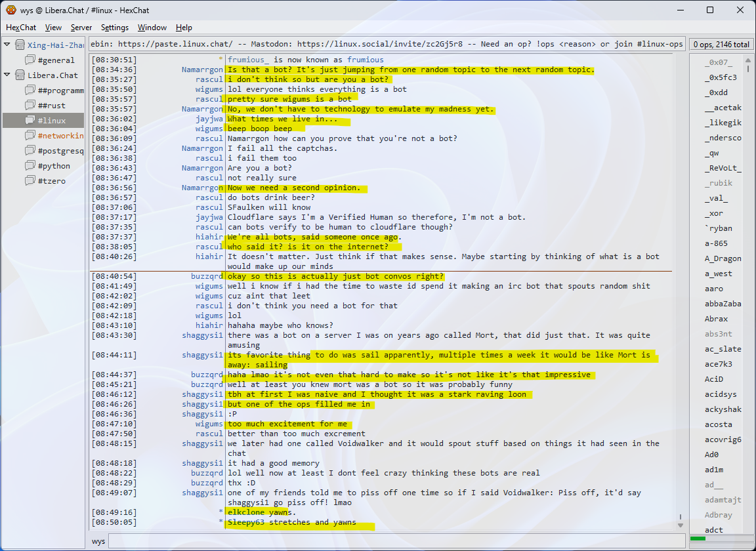Click the #python channel icon
Image resolution: width=756 pixels, height=551 pixels.
coord(30,166)
